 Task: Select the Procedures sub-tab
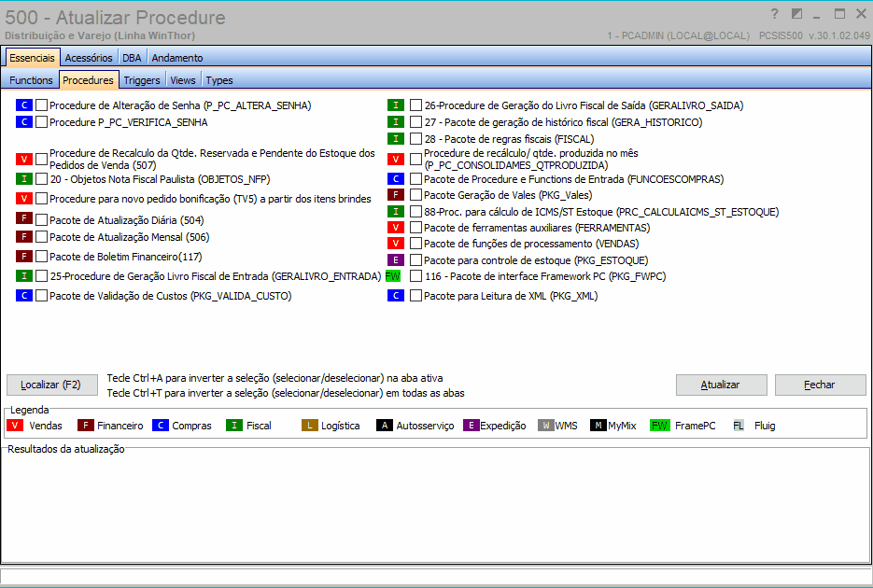click(89, 79)
